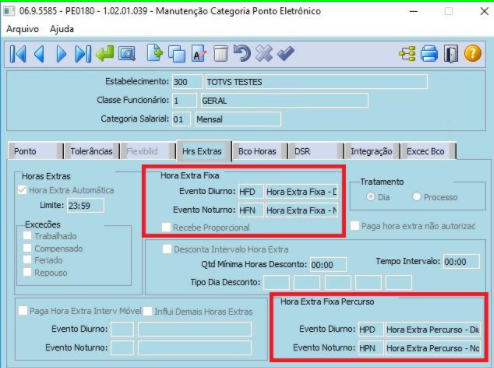This screenshot has width=494, height=368.
Task: Select the Processo treatment option
Action: click(x=416, y=197)
